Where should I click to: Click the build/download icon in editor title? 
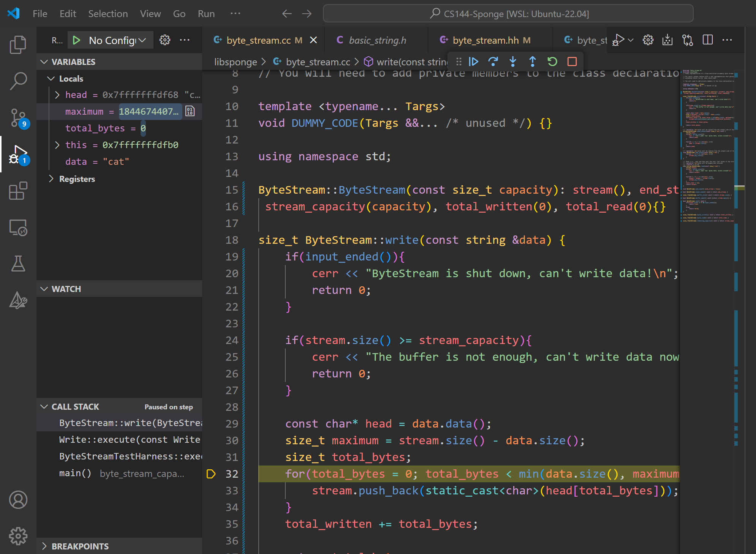pyautogui.click(x=667, y=40)
